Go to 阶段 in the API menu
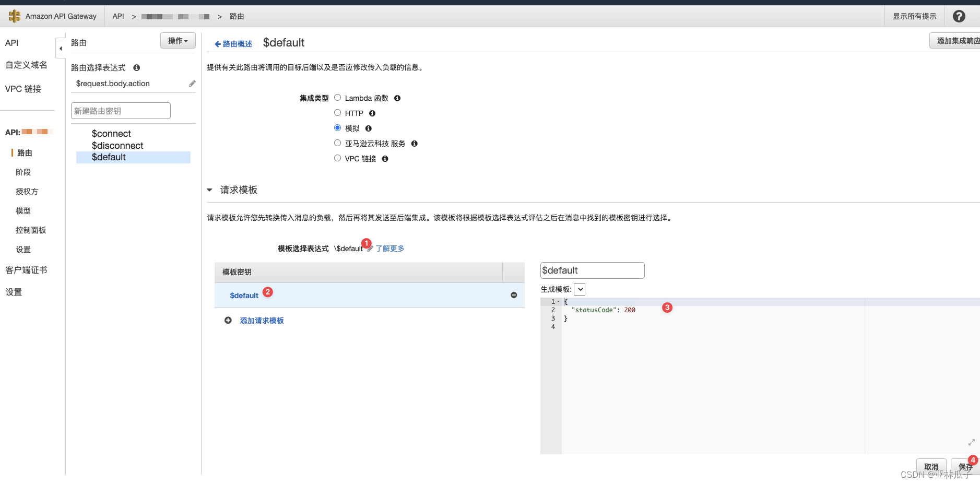980x484 pixels. click(23, 172)
